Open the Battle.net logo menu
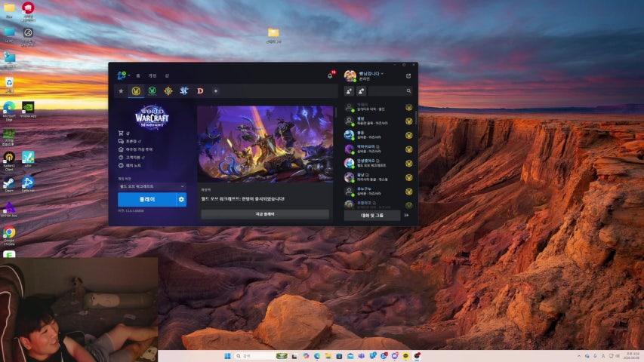The height and width of the screenshot is (362, 644). coord(122,75)
